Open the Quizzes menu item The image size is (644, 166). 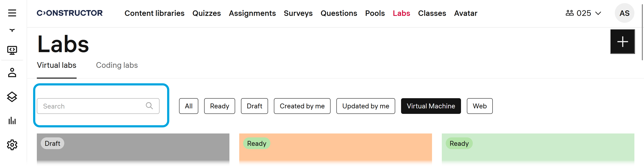click(x=207, y=13)
